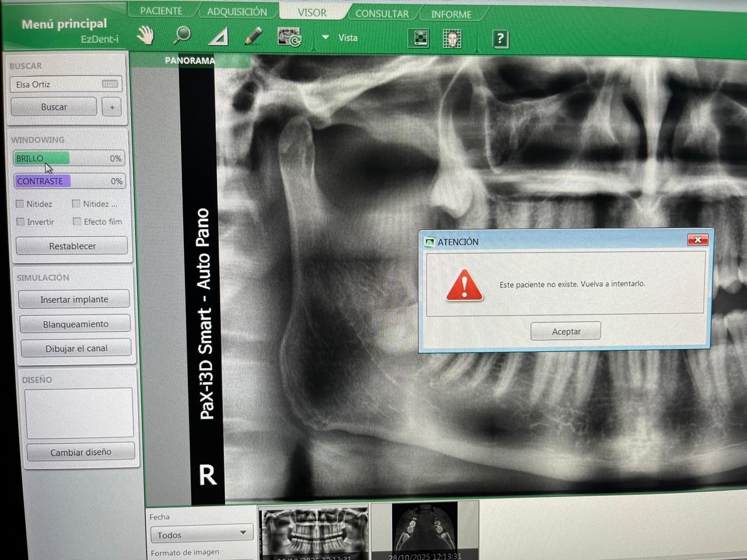Click Aceptar in the ATENCIÓN dialog
The width and height of the screenshot is (747, 560).
point(566,331)
